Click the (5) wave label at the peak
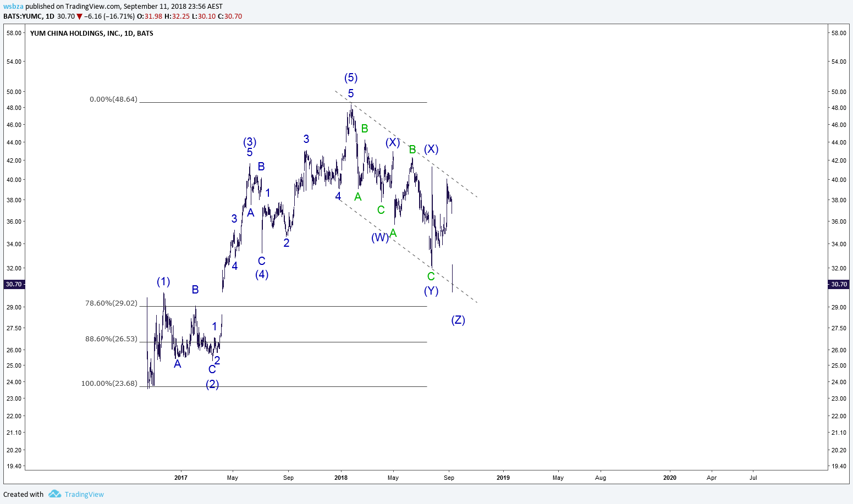Viewport: 853px width, 504px height. (351, 77)
